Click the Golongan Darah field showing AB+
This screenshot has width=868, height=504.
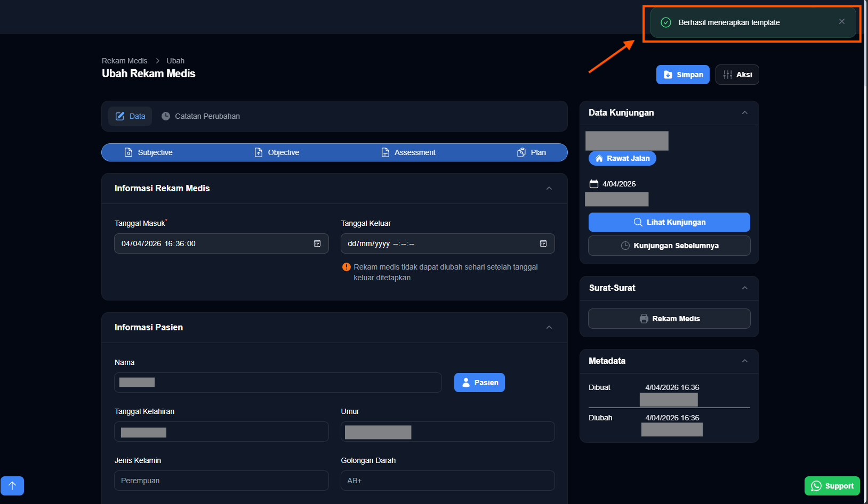[448, 481]
